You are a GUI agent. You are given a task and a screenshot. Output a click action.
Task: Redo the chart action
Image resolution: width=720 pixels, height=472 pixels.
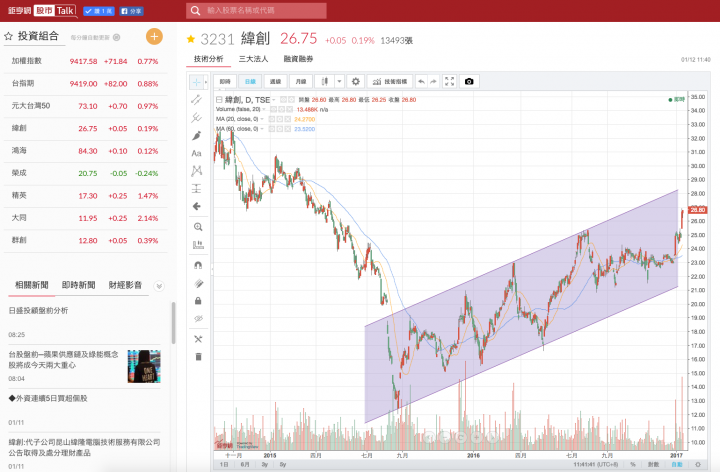(x=433, y=82)
